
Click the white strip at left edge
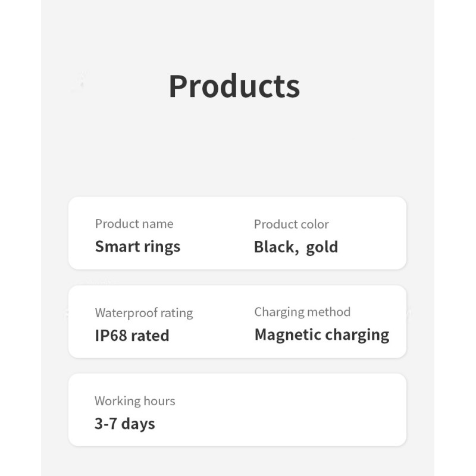(x=20, y=238)
